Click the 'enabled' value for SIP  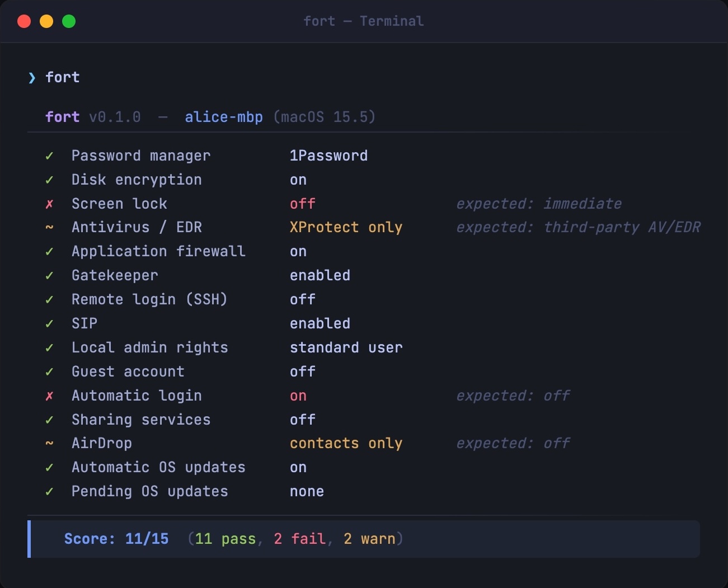(x=320, y=323)
